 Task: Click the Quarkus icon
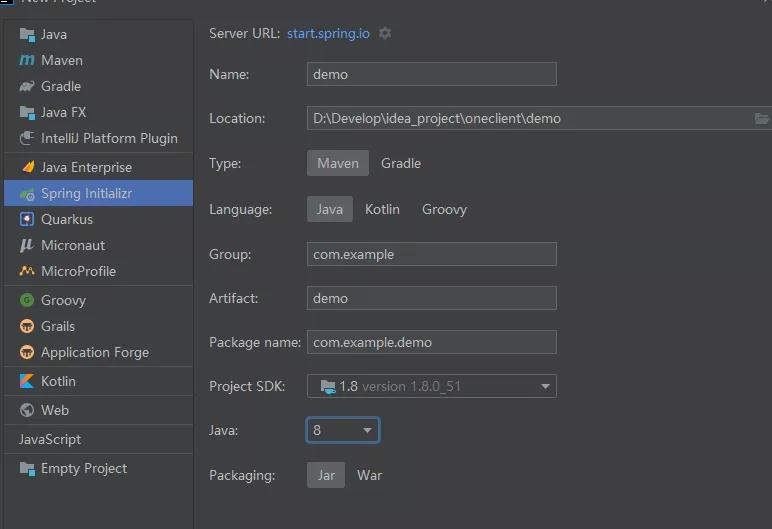27,219
